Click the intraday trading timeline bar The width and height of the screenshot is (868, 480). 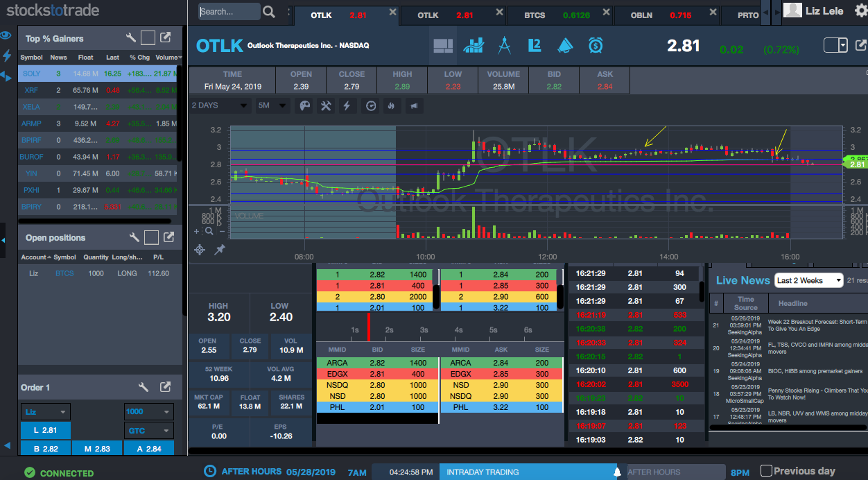tap(527, 472)
